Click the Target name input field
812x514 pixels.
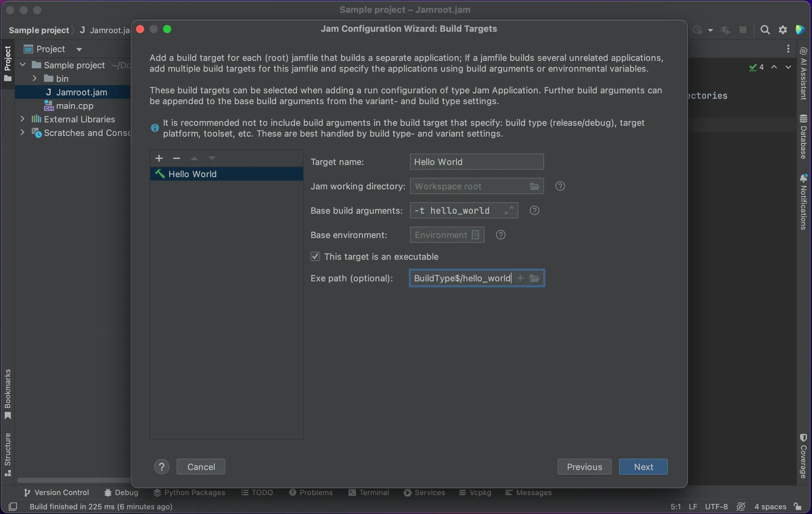[x=477, y=162]
